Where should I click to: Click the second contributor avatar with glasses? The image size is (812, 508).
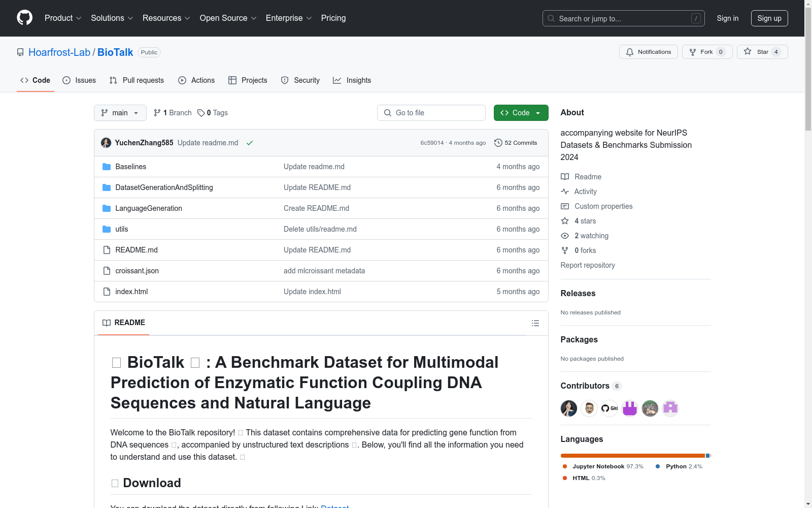pyautogui.click(x=589, y=408)
